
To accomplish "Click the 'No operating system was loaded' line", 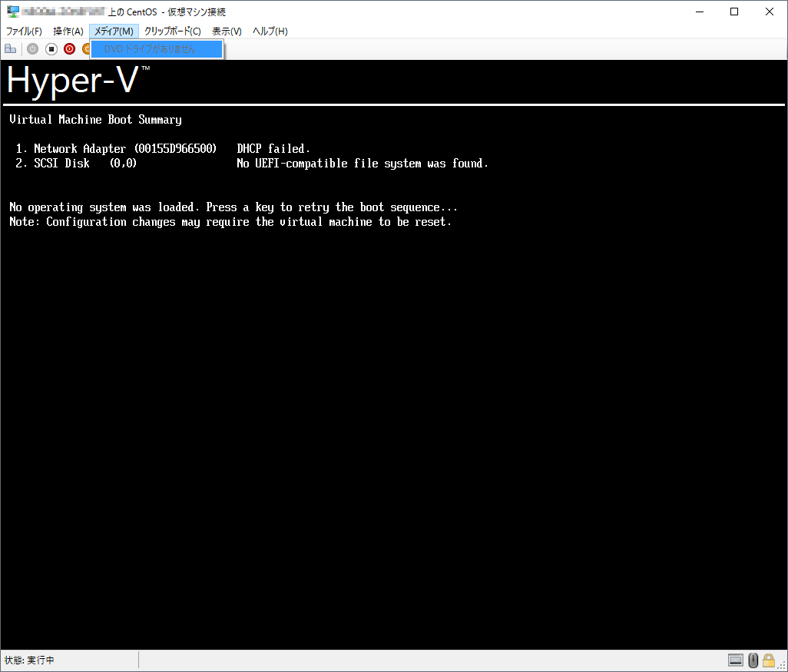I will [x=233, y=207].
